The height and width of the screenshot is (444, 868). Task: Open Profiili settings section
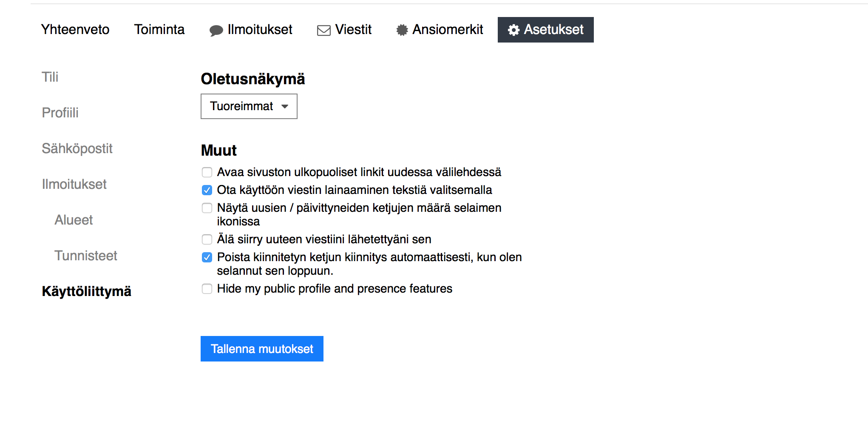60,113
